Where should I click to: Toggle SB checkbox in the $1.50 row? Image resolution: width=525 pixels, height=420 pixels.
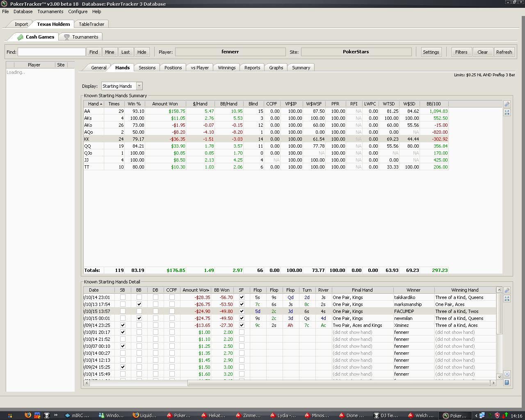click(123, 367)
